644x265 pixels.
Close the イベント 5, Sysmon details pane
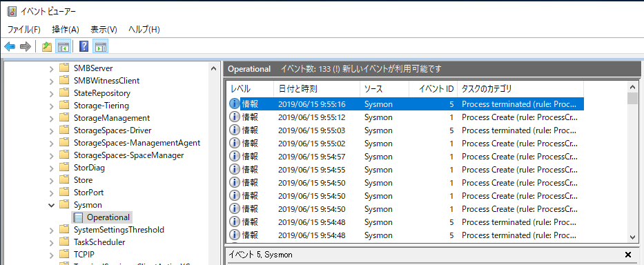tap(628, 255)
